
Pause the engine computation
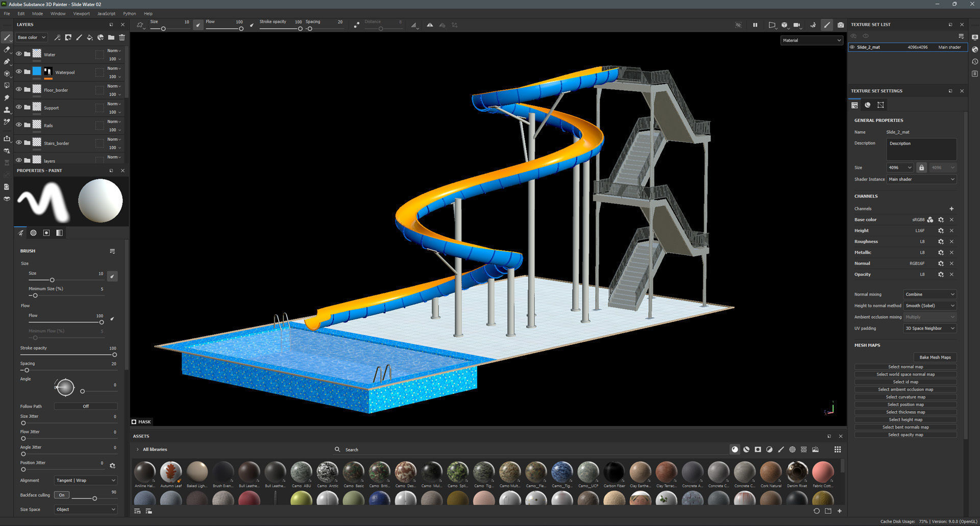click(755, 24)
